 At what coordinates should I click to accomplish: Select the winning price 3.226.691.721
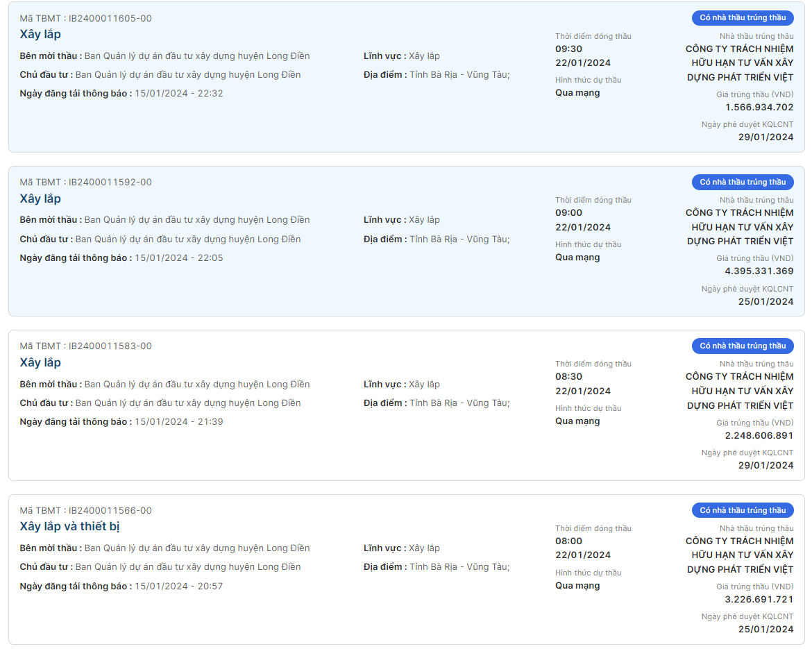pos(759,600)
